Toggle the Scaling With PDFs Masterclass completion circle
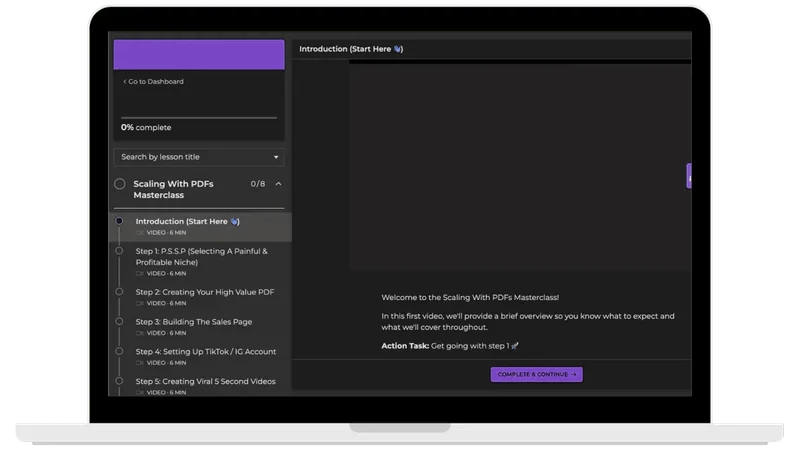 click(x=119, y=184)
